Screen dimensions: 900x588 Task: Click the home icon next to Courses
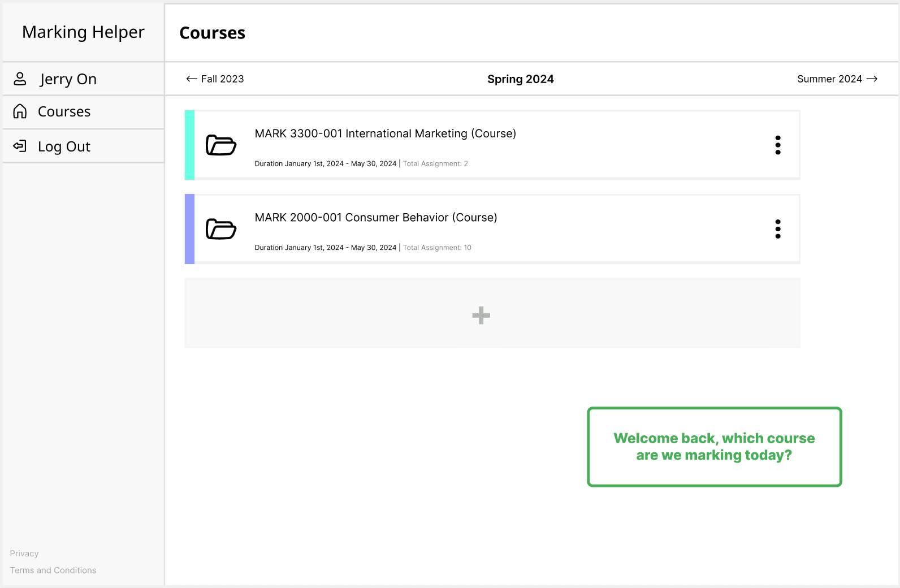coord(20,111)
